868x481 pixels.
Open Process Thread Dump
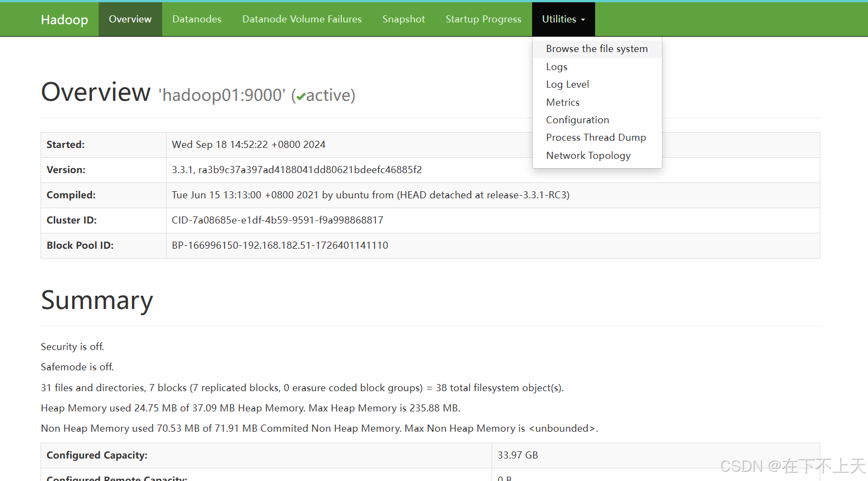point(596,138)
